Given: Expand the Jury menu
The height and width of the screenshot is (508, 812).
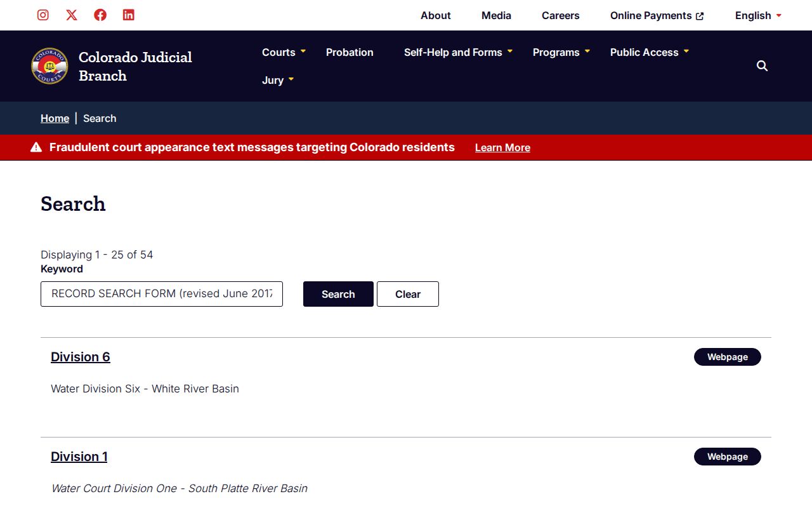Looking at the screenshot, I should 278,80.
